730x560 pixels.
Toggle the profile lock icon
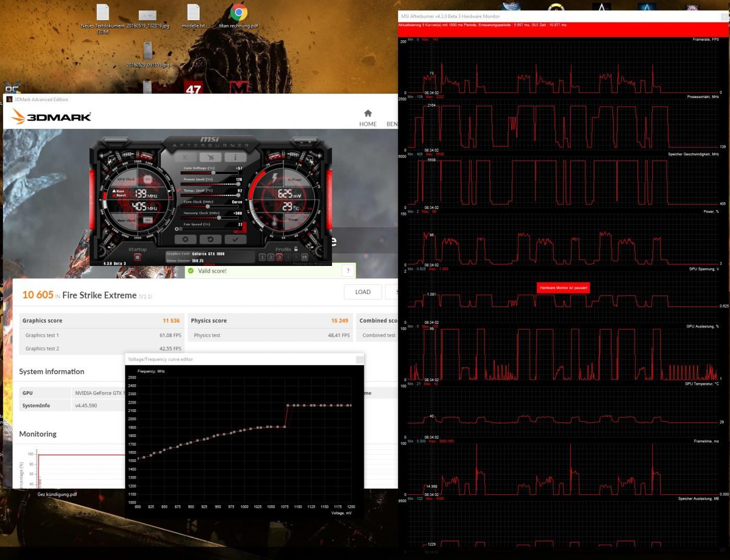click(x=296, y=249)
